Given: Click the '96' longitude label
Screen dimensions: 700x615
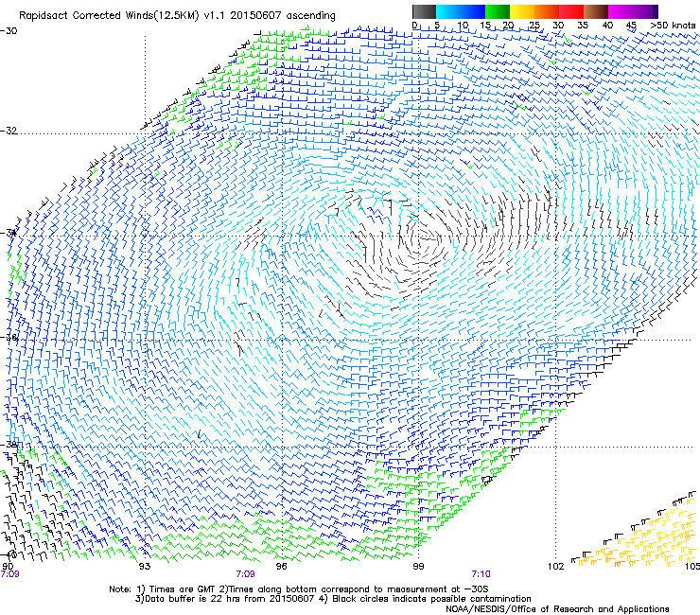Looking at the screenshot, I should click(281, 567).
